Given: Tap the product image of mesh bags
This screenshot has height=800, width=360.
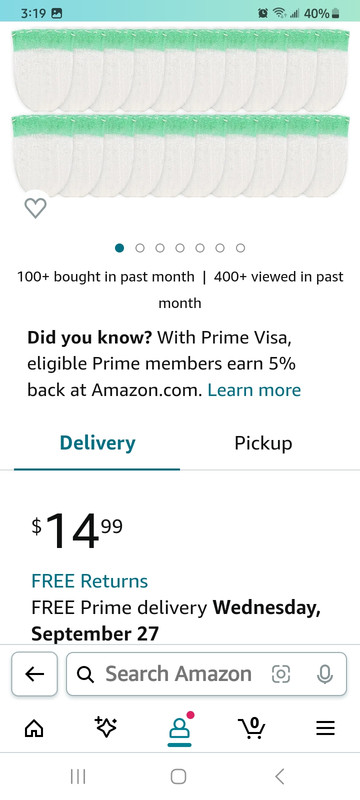Looking at the screenshot, I should [x=180, y=112].
